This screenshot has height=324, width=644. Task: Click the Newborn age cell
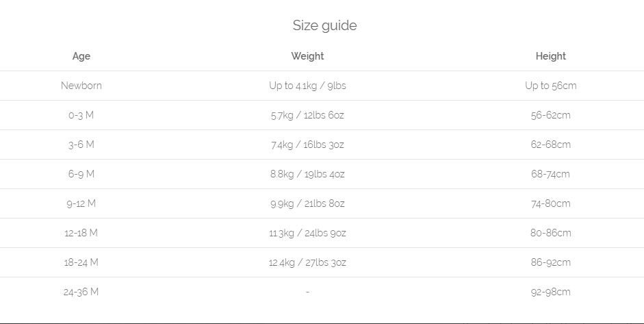click(x=81, y=86)
